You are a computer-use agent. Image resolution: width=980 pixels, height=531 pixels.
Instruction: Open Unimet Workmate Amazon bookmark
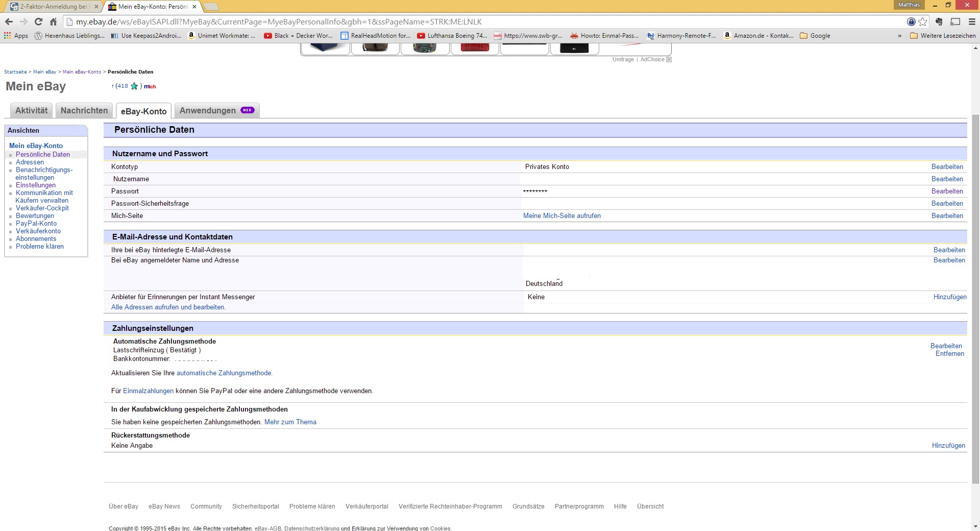coord(222,36)
